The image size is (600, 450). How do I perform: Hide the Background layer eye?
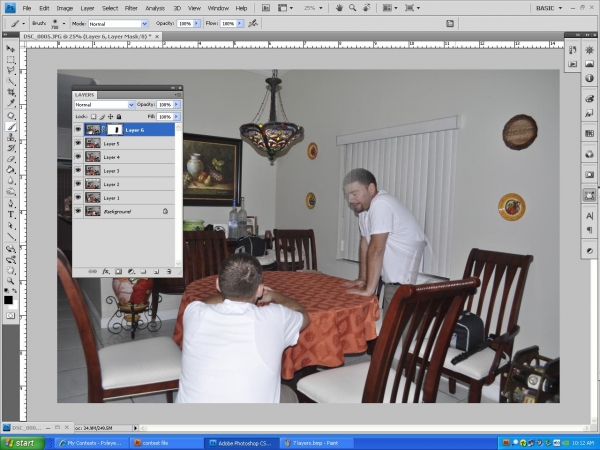[78, 211]
